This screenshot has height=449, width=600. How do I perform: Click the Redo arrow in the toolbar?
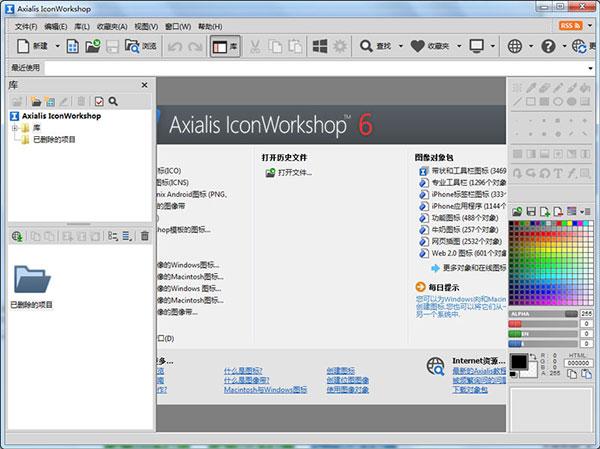(196, 47)
